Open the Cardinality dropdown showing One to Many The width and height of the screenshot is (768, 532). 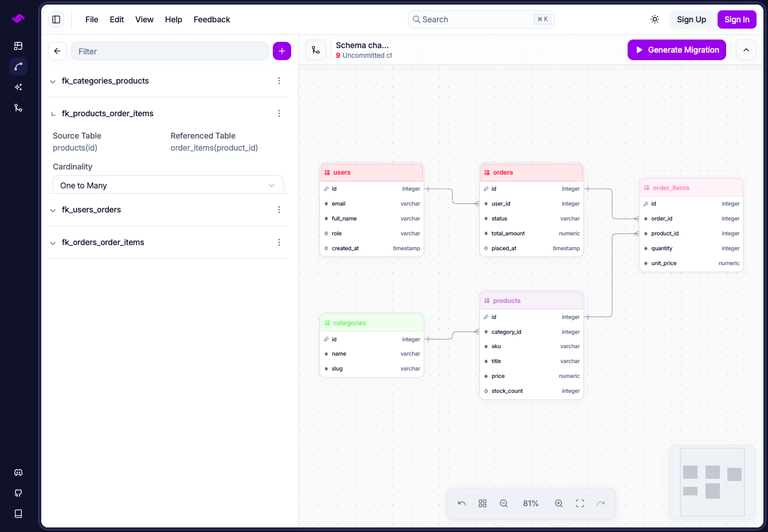(x=168, y=184)
